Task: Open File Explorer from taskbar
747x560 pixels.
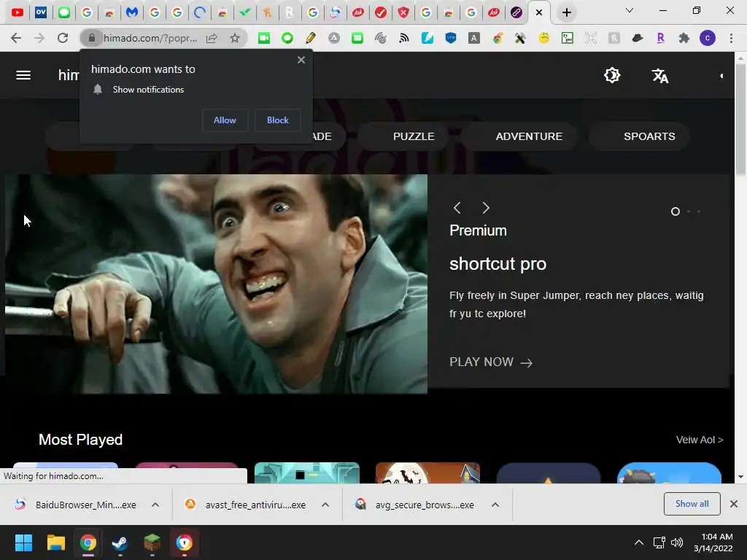Action: pyautogui.click(x=55, y=542)
